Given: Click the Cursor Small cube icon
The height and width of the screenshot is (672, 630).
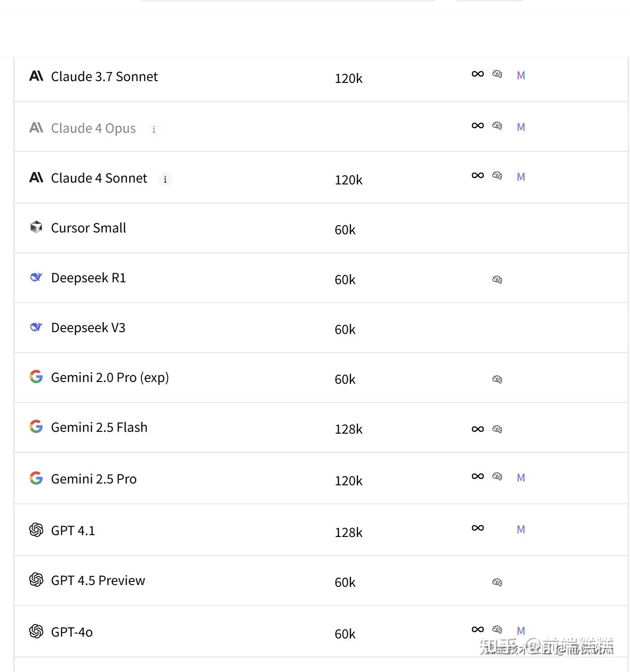Looking at the screenshot, I should point(36,227).
